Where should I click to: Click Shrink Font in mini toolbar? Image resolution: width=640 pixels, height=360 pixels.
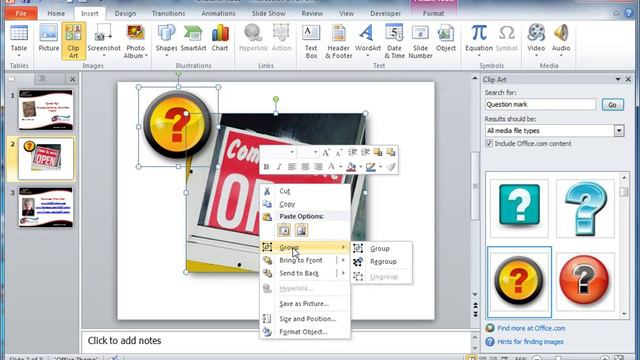(x=338, y=153)
